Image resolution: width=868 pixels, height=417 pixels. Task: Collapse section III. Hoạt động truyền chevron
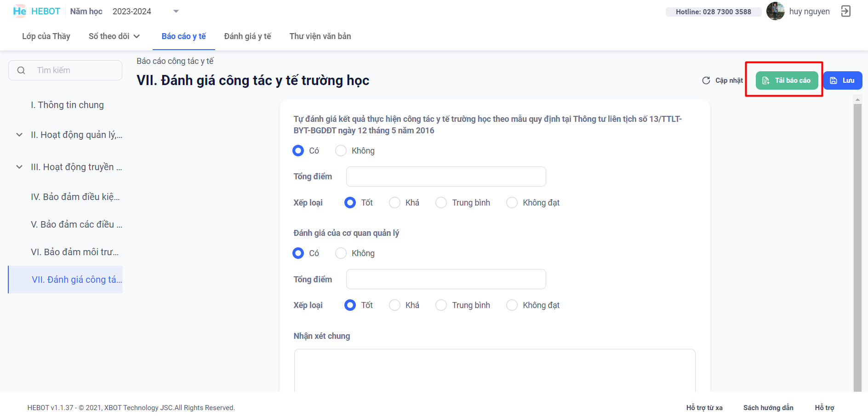pos(19,167)
